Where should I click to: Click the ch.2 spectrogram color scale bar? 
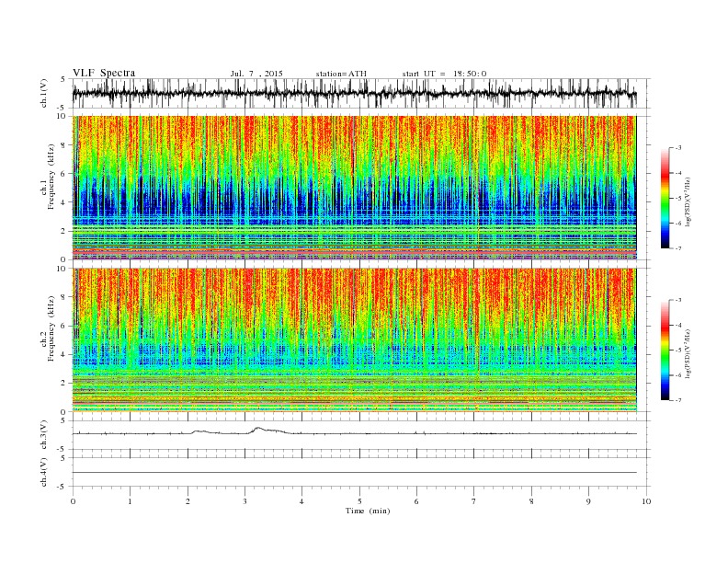pos(665,350)
